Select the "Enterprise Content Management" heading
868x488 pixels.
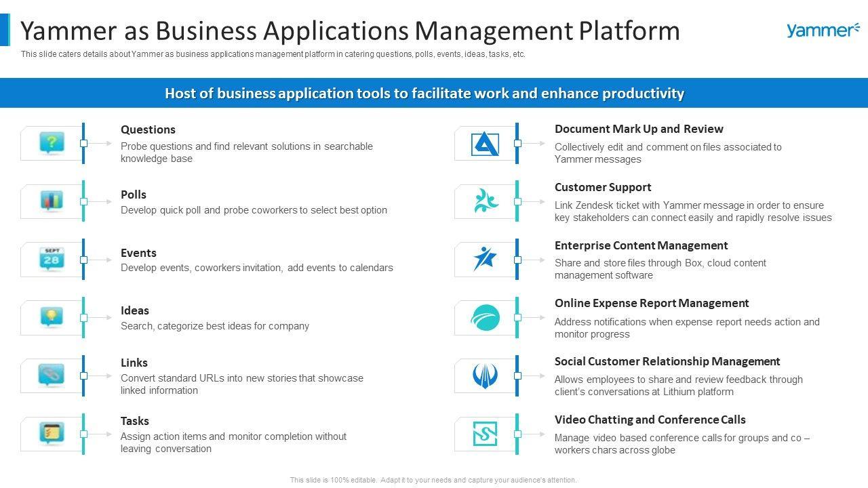(642, 245)
